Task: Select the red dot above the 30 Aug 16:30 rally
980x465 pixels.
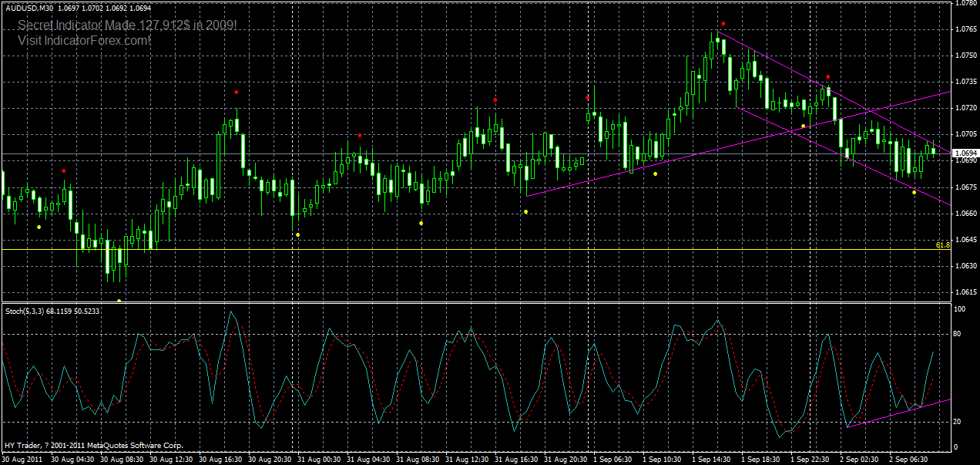Action: [236, 92]
